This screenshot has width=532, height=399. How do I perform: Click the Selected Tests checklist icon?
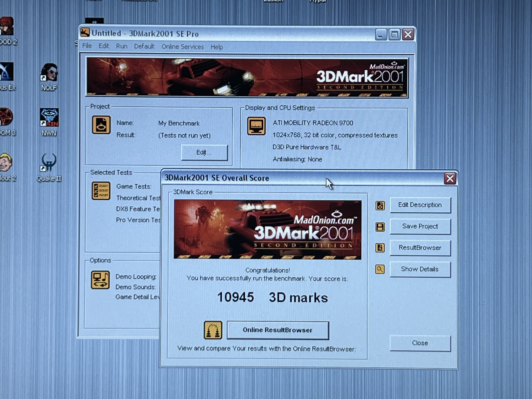coord(101,191)
